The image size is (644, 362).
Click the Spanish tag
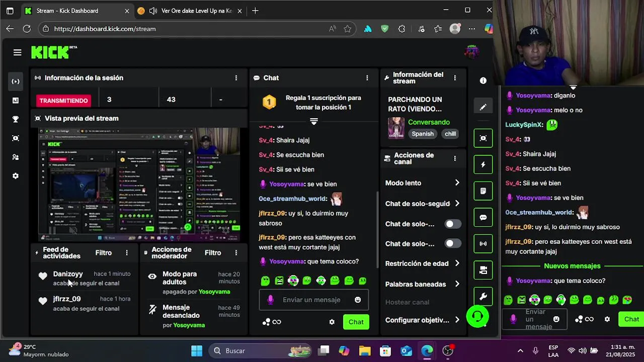click(x=423, y=134)
